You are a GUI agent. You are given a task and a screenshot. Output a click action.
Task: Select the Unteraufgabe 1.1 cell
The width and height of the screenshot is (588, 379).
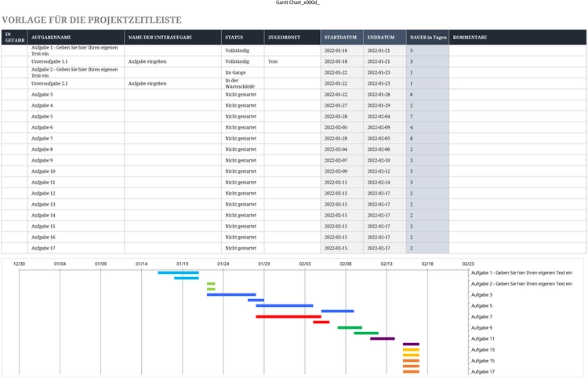click(76, 61)
